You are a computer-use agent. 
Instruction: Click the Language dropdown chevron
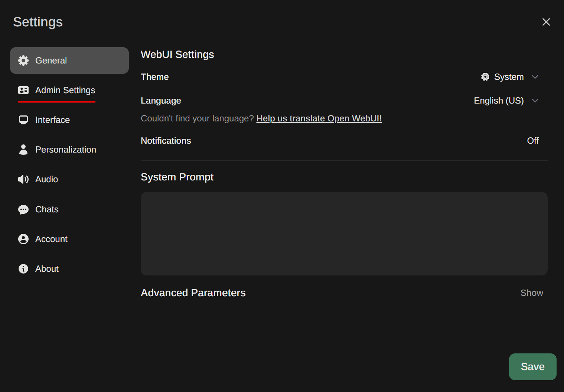pos(535,101)
